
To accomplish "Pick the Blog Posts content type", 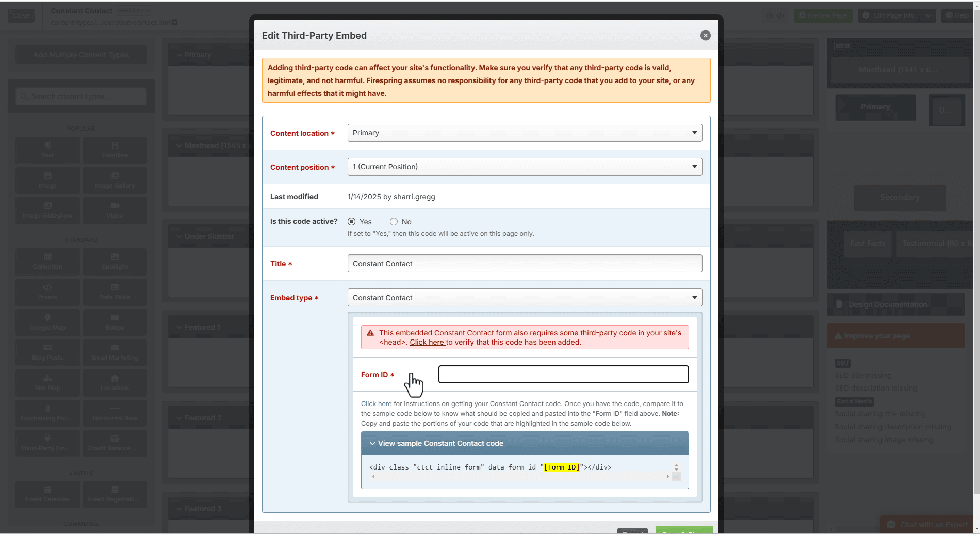I will [x=47, y=352].
